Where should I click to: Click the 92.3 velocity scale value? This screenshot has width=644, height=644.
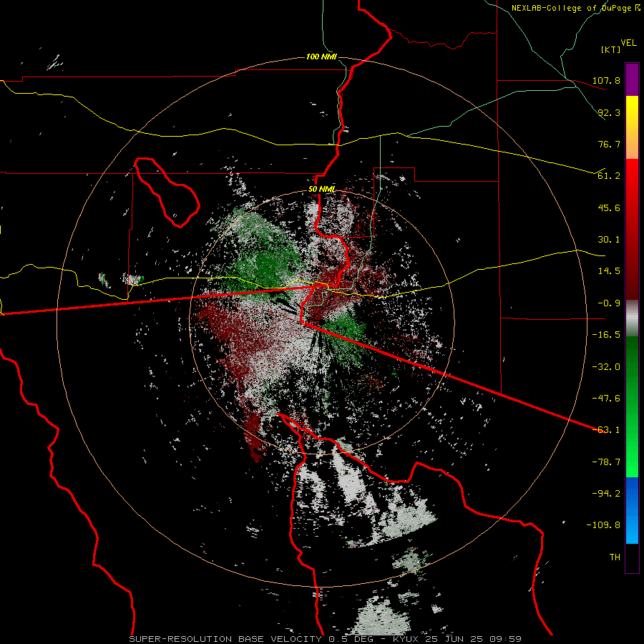(x=609, y=112)
